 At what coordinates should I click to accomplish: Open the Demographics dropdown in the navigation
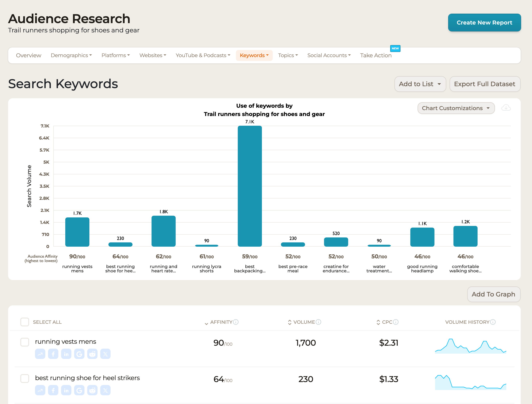point(71,55)
